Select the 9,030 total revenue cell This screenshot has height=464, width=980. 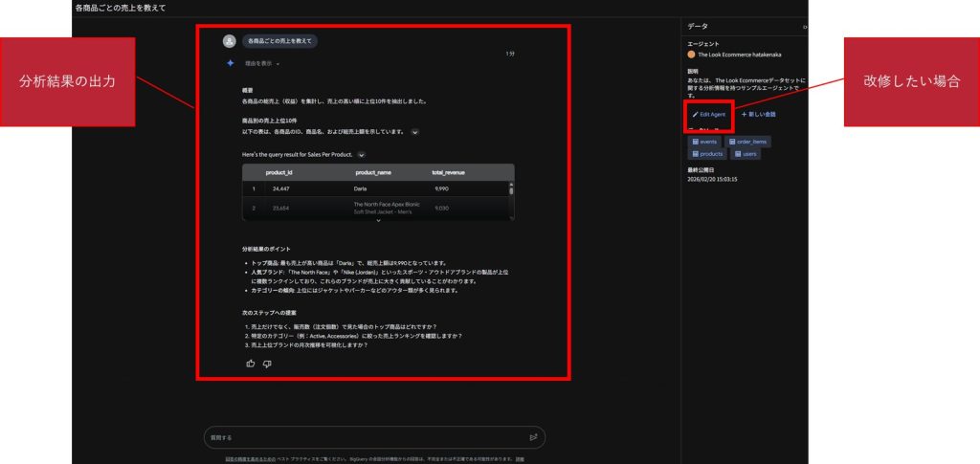click(441, 208)
